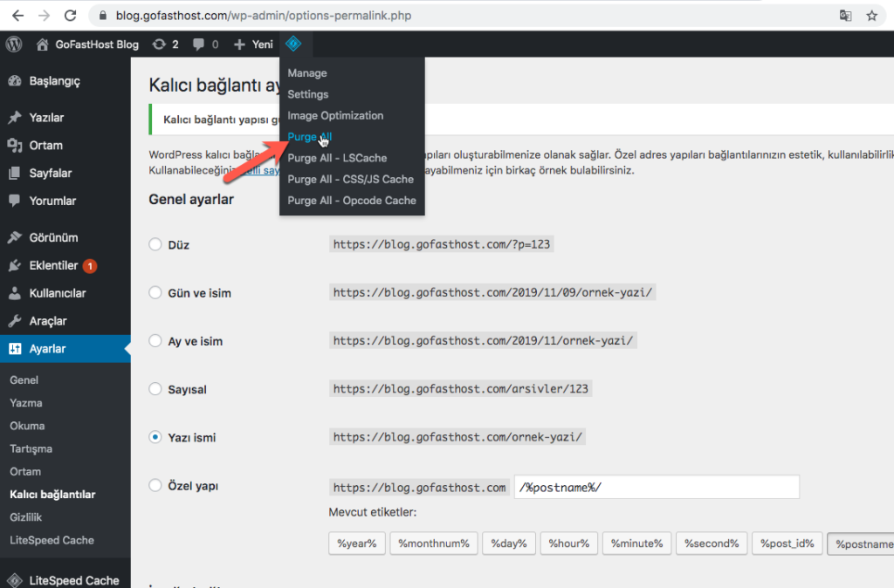This screenshot has width=894, height=588.
Task: Select the Gün ve isim radio option
Action: 155,293
